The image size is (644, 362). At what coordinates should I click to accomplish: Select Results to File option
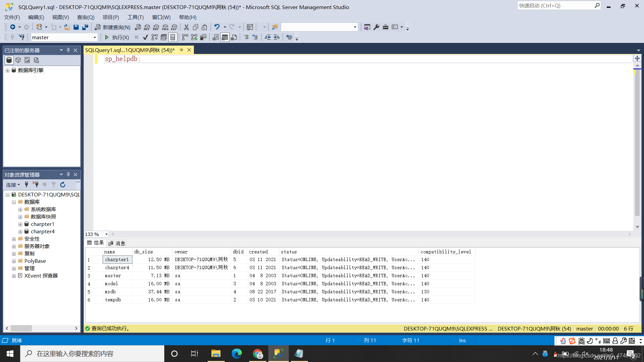pyautogui.click(x=234, y=37)
